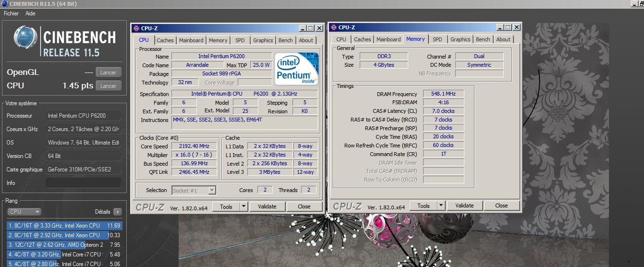This screenshot has height=267, width=644.
Task: Open SPD tab in right CPU-Z window
Action: coord(437,39)
